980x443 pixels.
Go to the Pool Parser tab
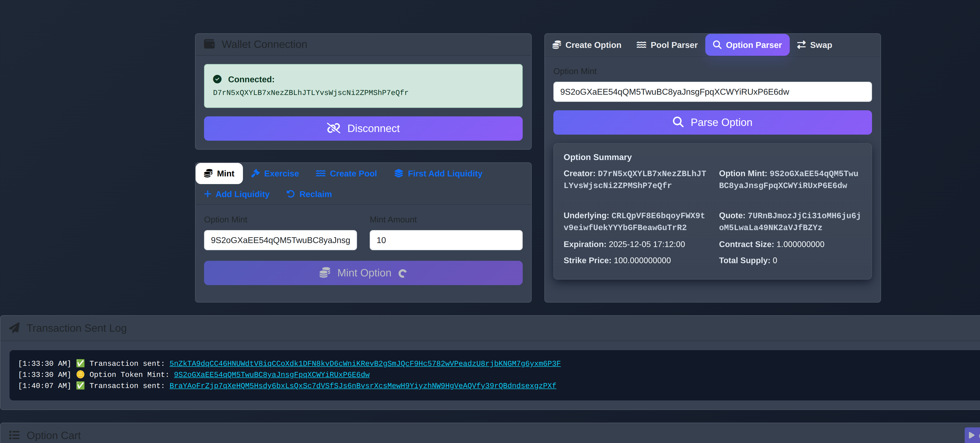[667, 45]
